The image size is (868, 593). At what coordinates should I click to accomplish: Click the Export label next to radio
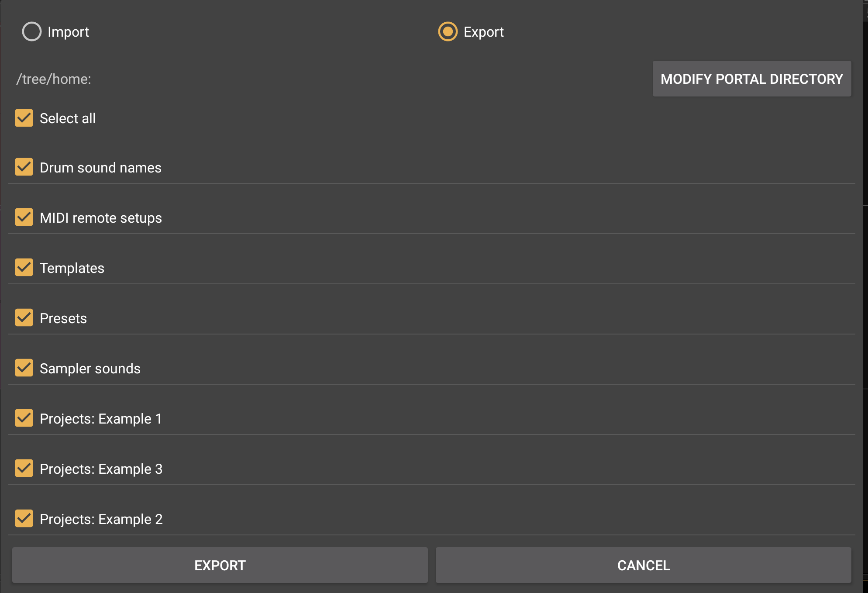(x=483, y=32)
